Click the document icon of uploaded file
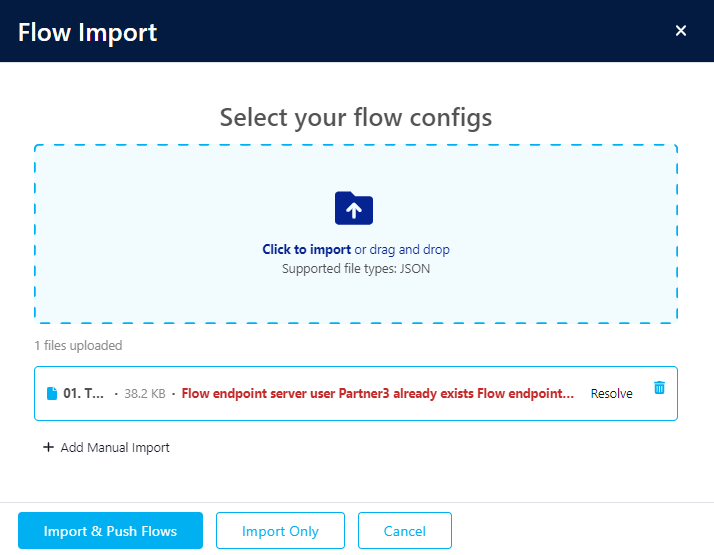Image resolution: width=714 pixels, height=555 pixels. click(52, 393)
